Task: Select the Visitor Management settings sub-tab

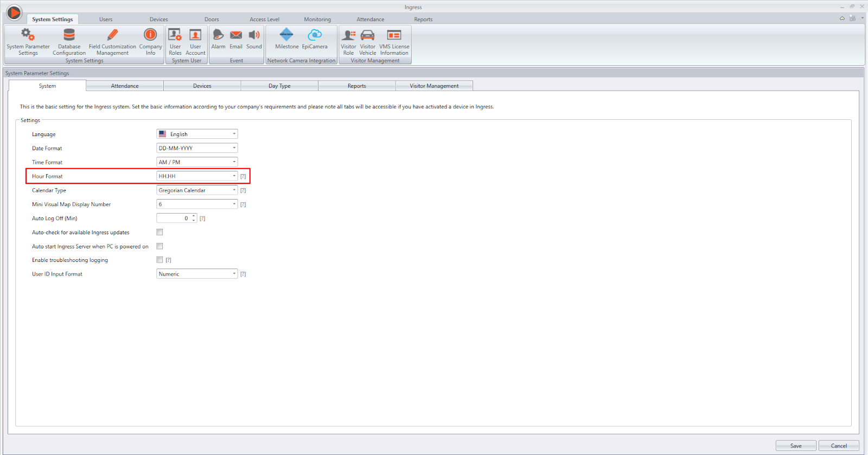Action: coord(434,86)
